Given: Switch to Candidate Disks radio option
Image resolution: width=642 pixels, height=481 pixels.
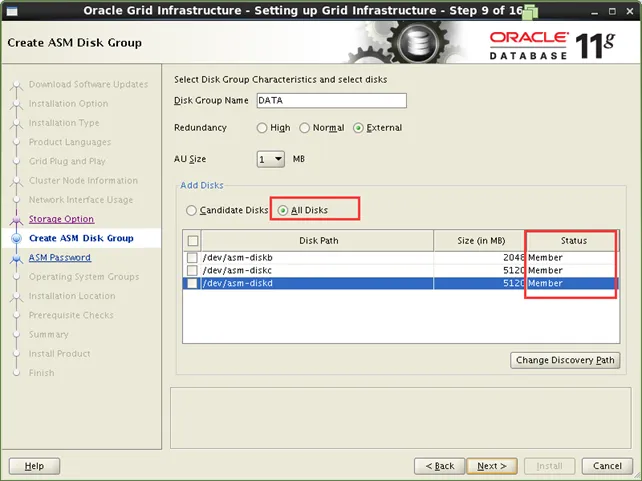Looking at the screenshot, I should click(192, 211).
